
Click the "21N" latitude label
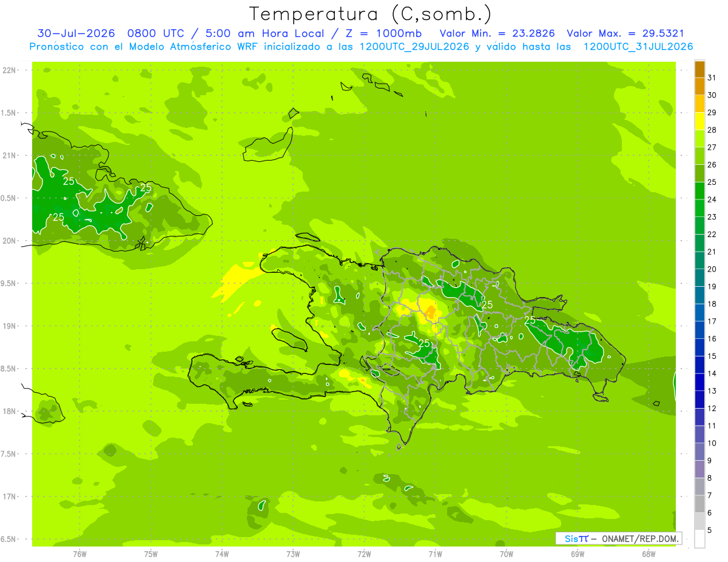pyautogui.click(x=10, y=155)
